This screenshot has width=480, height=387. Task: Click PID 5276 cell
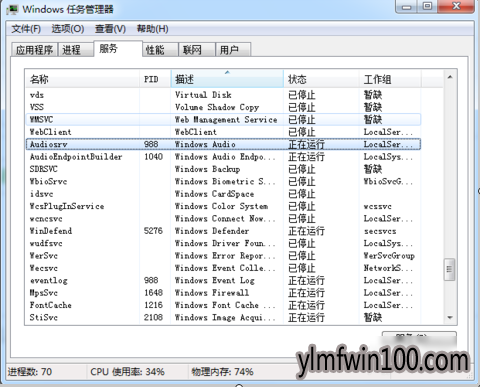[x=153, y=231]
